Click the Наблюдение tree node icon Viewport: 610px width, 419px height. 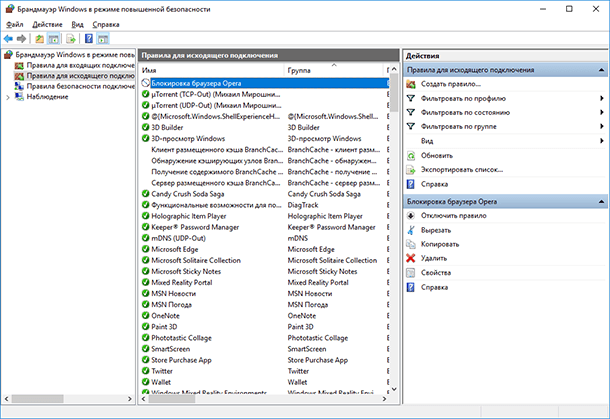(x=19, y=96)
